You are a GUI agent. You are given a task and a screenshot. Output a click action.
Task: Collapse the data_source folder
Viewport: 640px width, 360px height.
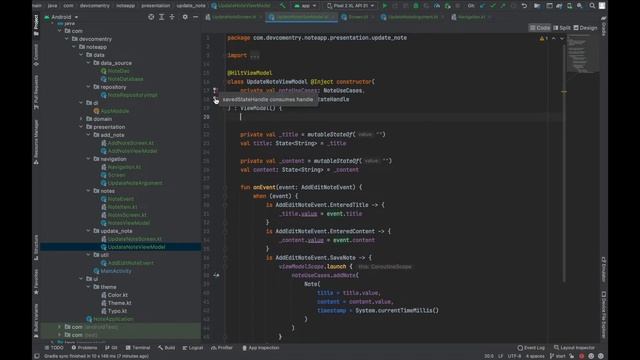click(x=89, y=63)
